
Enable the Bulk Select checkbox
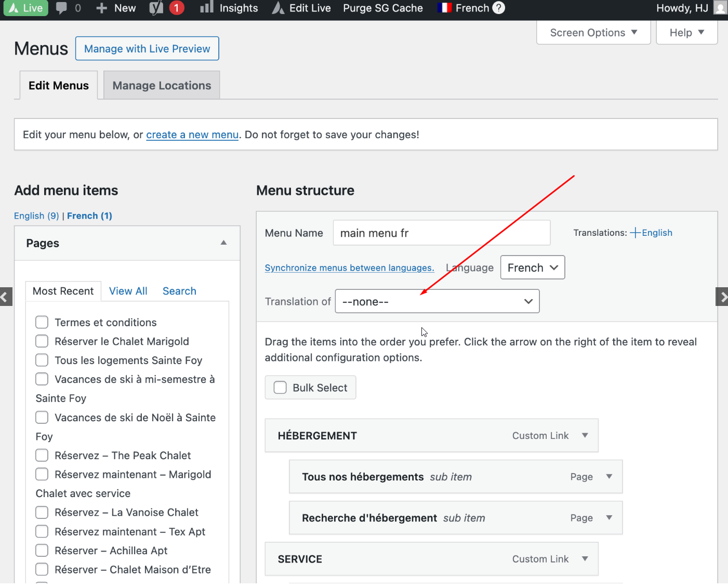pyautogui.click(x=280, y=387)
